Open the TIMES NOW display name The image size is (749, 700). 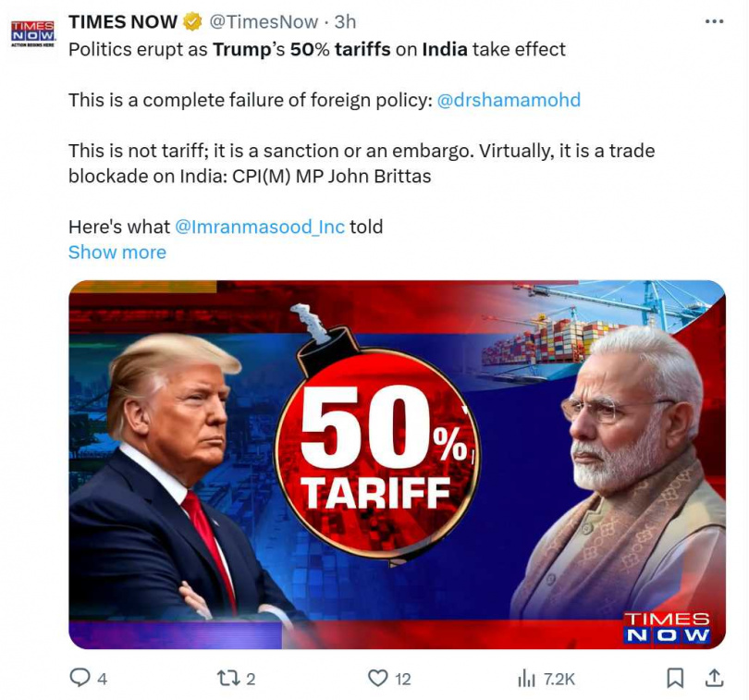click(123, 22)
